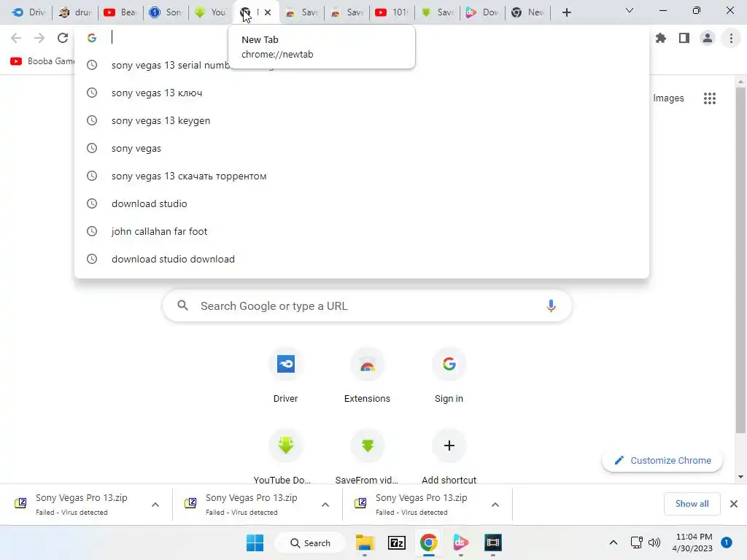Open the Booba Games bookmark
747x560 pixels.
42,61
